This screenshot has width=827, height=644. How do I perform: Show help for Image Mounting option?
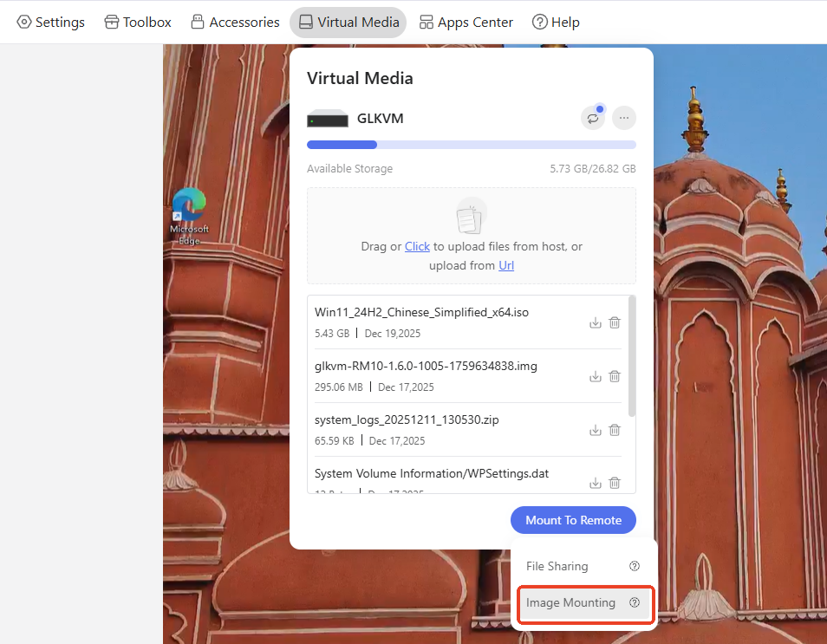click(x=635, y=602)
